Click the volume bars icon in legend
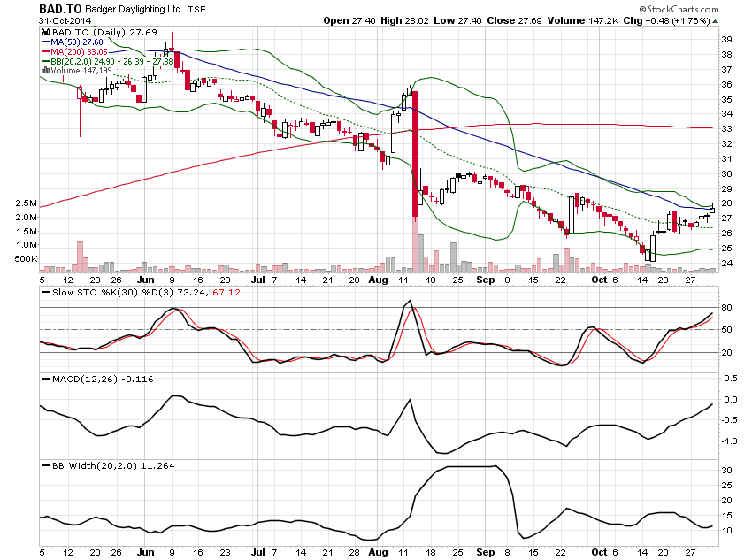This screenshot has width=752, height=560. pos(45,71)
